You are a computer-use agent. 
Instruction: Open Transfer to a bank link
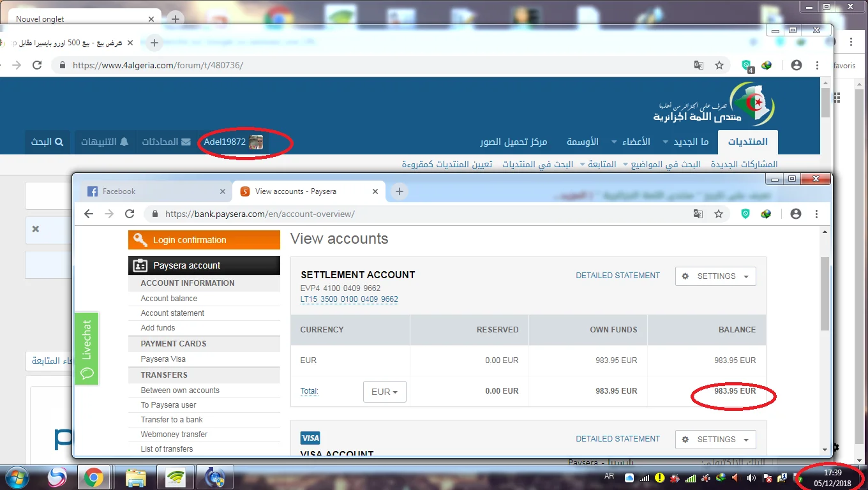coord(172,420)
